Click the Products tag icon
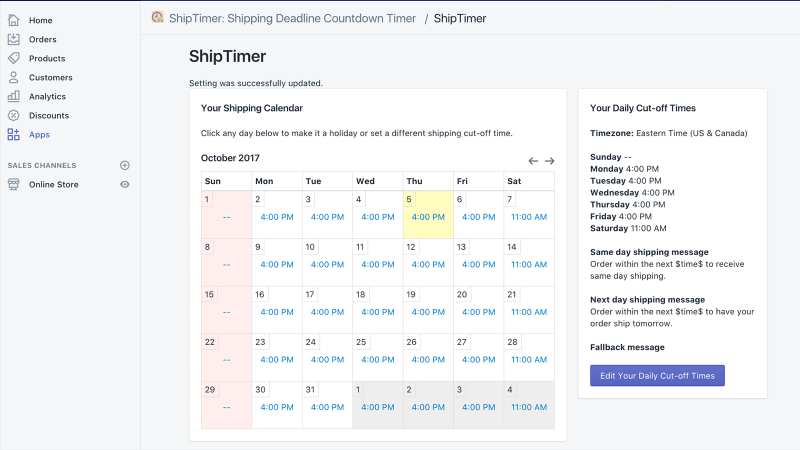Viewport: 800px width, 450px height. pos(14,58)
